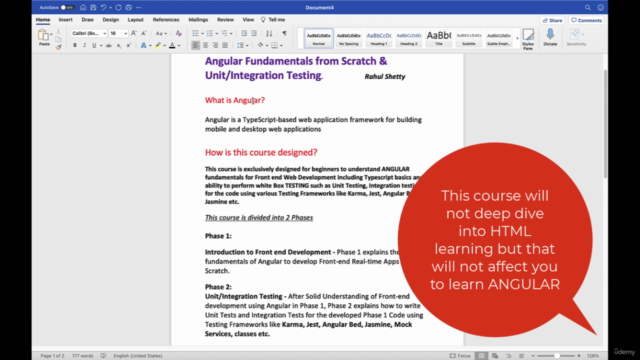Apply the No Spacing style
This screenshot has height=360, width=640.
pyautogui.click(x=349, y=38)
